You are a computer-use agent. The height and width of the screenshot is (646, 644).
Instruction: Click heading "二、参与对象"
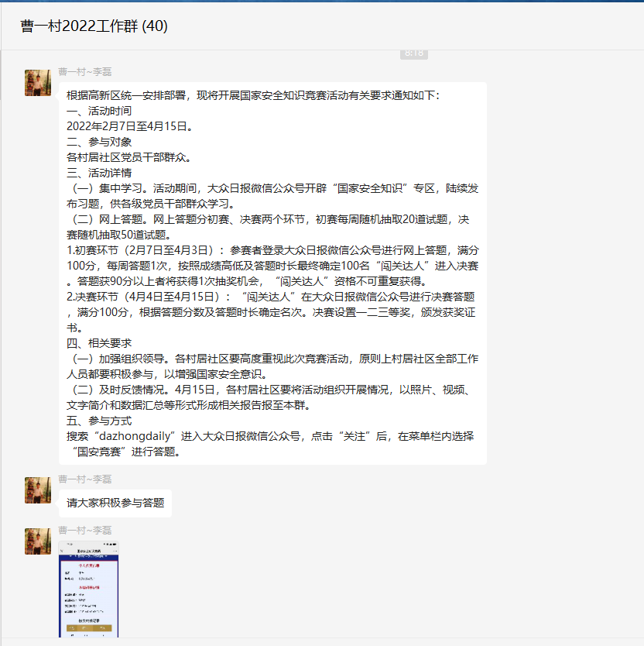tap(99, 143)
